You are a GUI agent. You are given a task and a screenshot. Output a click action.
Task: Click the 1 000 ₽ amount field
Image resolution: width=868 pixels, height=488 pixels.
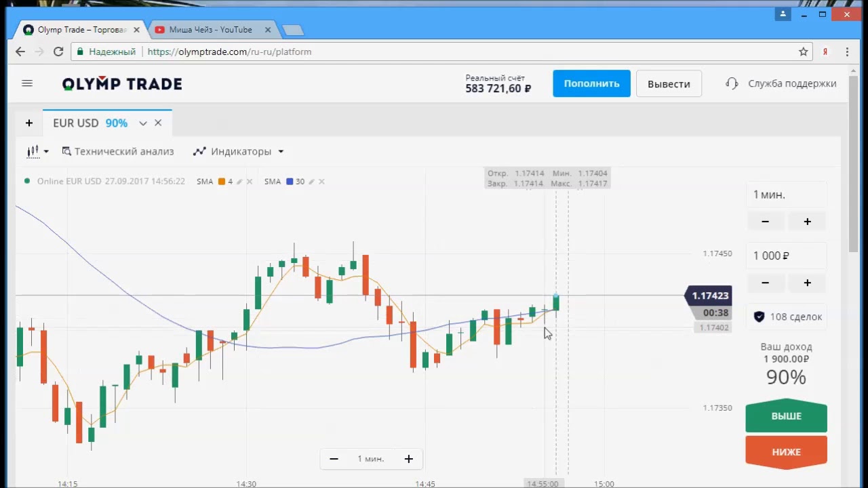[787, 256]
